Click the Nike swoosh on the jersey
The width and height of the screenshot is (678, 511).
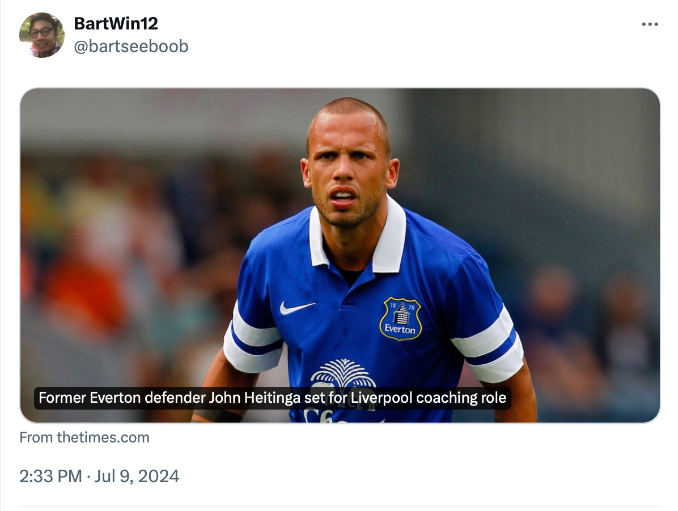[297, 307]
